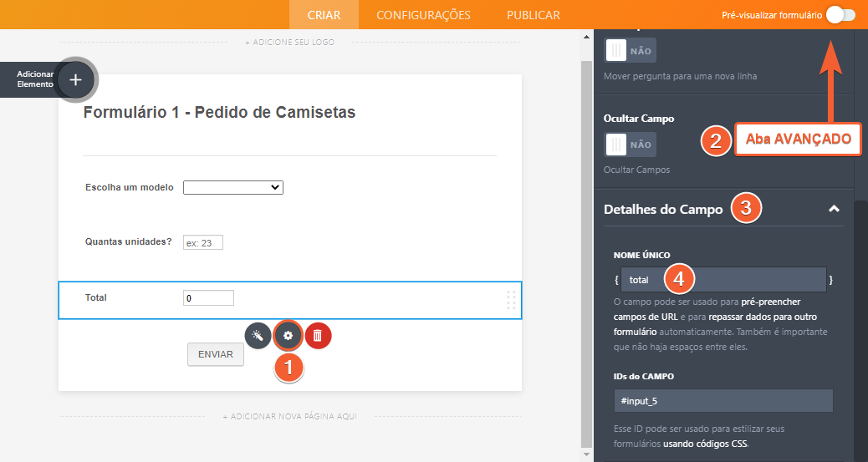868x462 pixels.
Task: Open the PUBLICAR tab
Action: (x=534, y=15)
